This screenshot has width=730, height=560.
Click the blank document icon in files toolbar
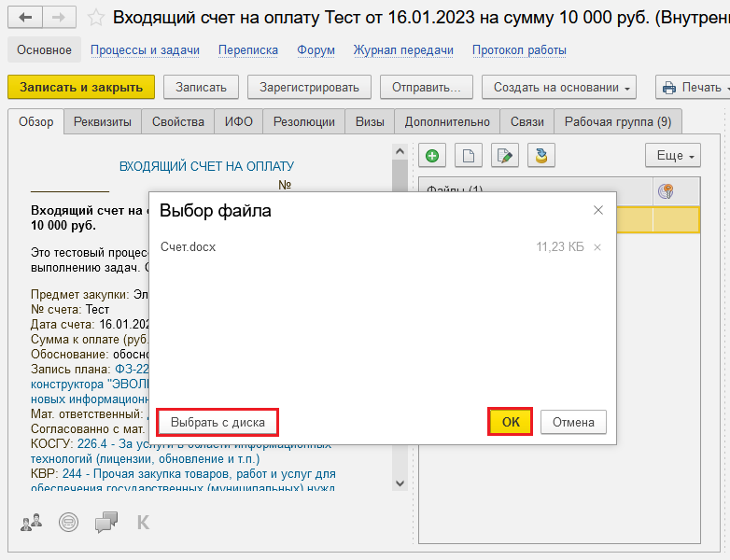pyautogui.click(x=468, y=156)
